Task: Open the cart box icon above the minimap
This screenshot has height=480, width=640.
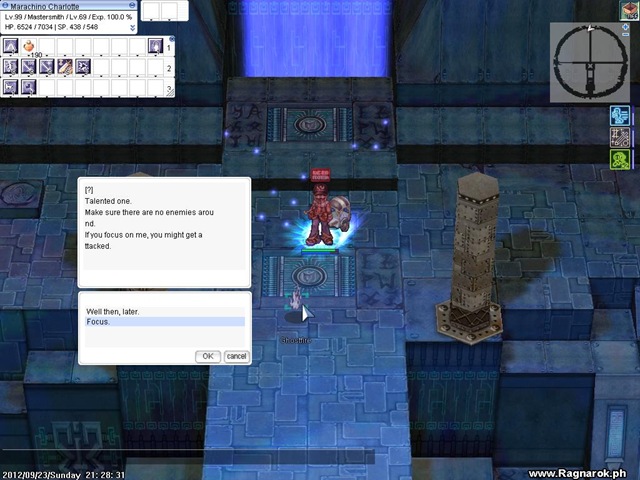Action: pos(629,10)
